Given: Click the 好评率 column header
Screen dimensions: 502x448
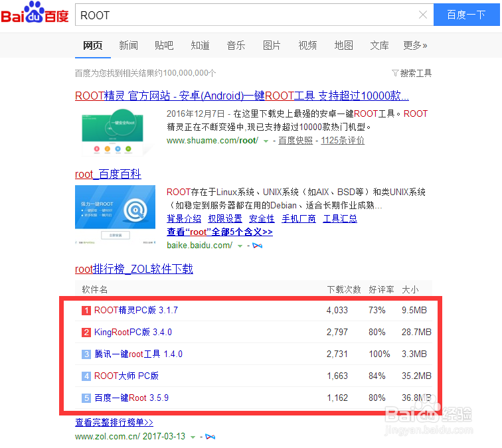Looking at the screenshot, I should coord(381,289).
